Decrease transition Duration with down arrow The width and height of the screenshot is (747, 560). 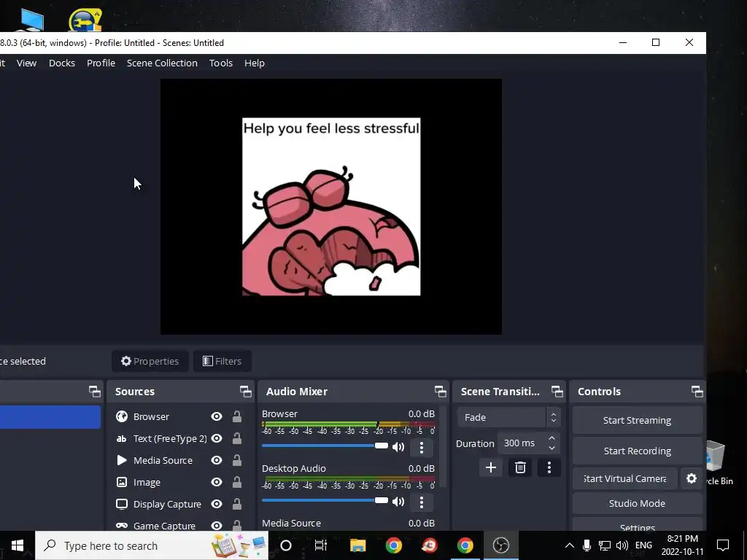coord(551,448)
